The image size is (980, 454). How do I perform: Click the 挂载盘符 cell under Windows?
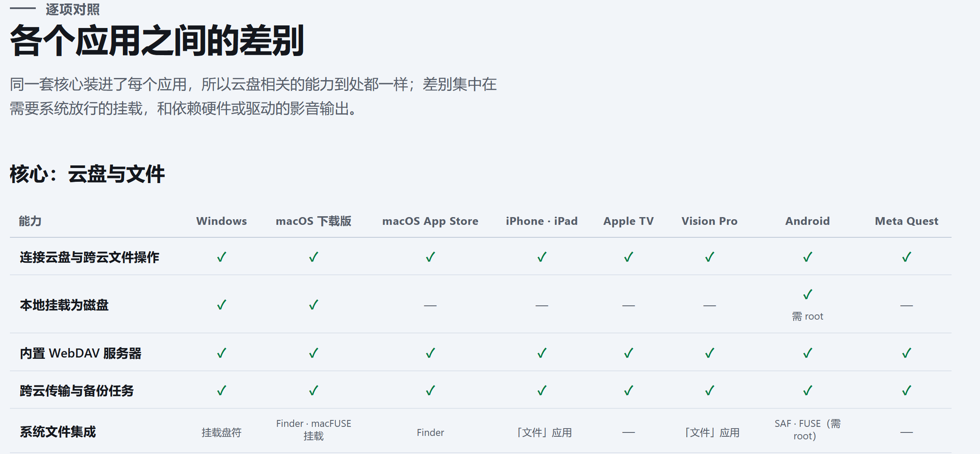pyautogui.click(x=222, y=432)
